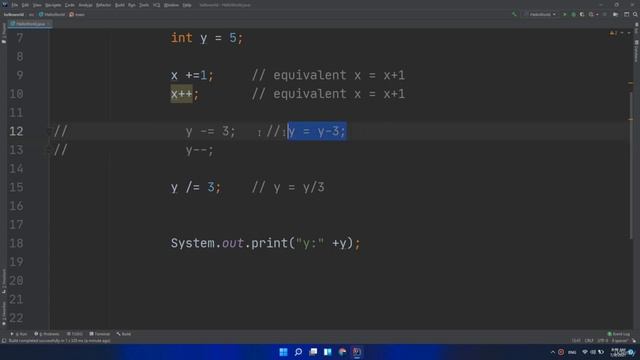Open the Problems tool window tab
Image resolution: width=640 pixels, height=360 pixels.
tap(47, 334)
